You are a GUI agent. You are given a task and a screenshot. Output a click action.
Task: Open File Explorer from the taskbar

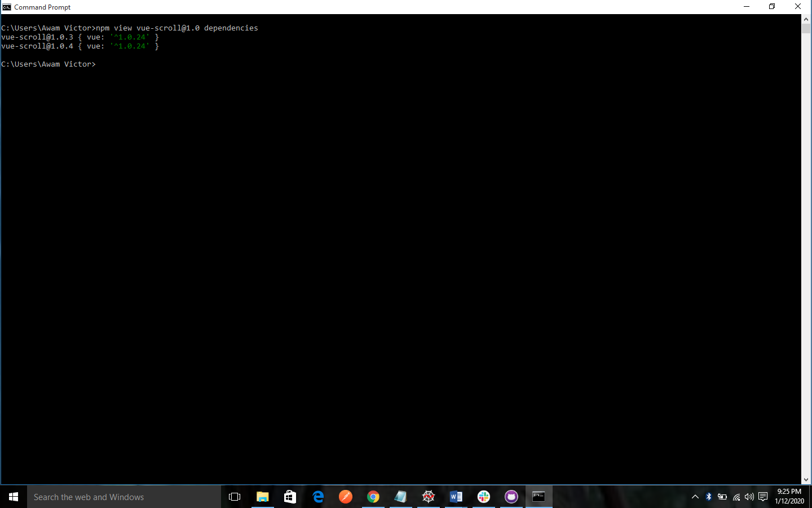262,497
